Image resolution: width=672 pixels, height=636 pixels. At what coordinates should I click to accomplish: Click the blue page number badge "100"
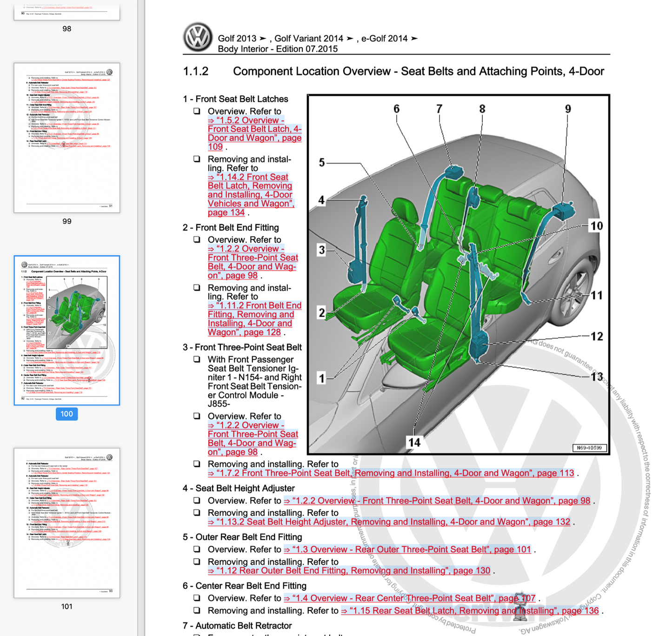[67, 414]
